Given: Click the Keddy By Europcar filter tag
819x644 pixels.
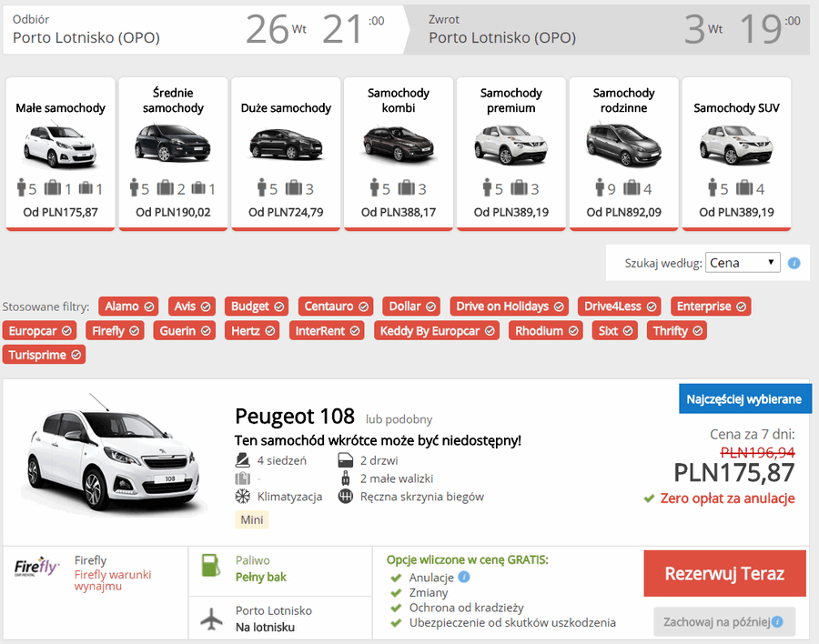Looking at the screenshot, I should tap(437, 330).
